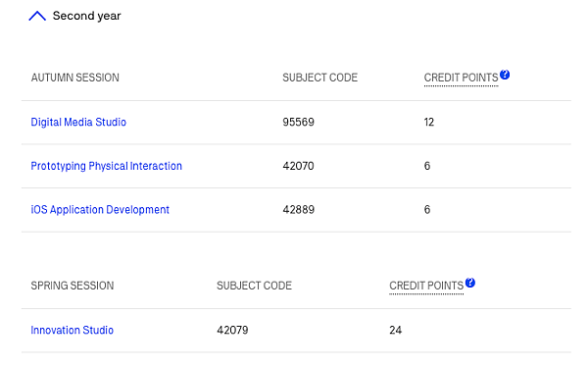This screenshot has height=367, width=588.
Task: Open the Innovation Studio subject link
Action: [72, 330]
